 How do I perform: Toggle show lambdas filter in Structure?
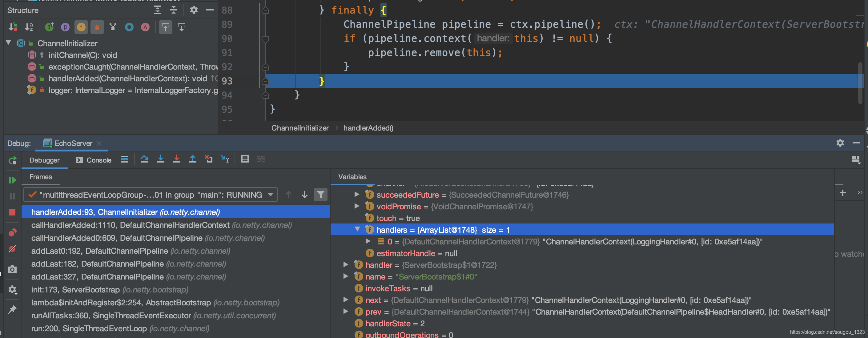[145, 27]
